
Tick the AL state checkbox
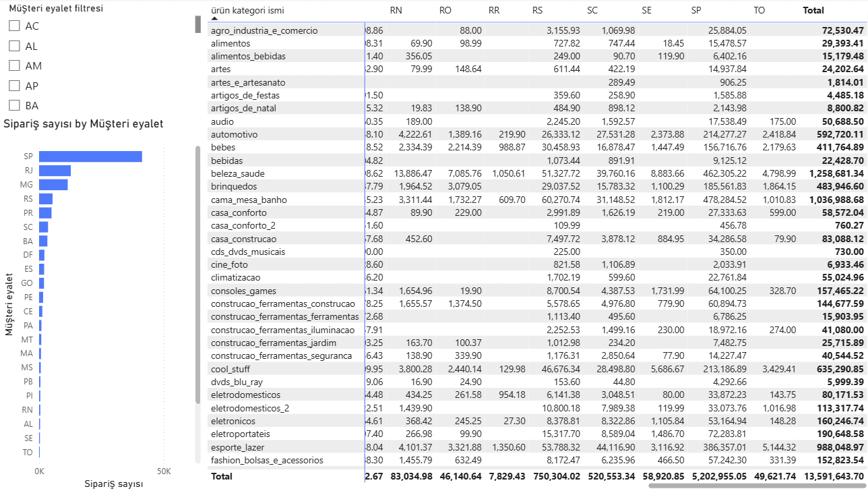(13, 46)
